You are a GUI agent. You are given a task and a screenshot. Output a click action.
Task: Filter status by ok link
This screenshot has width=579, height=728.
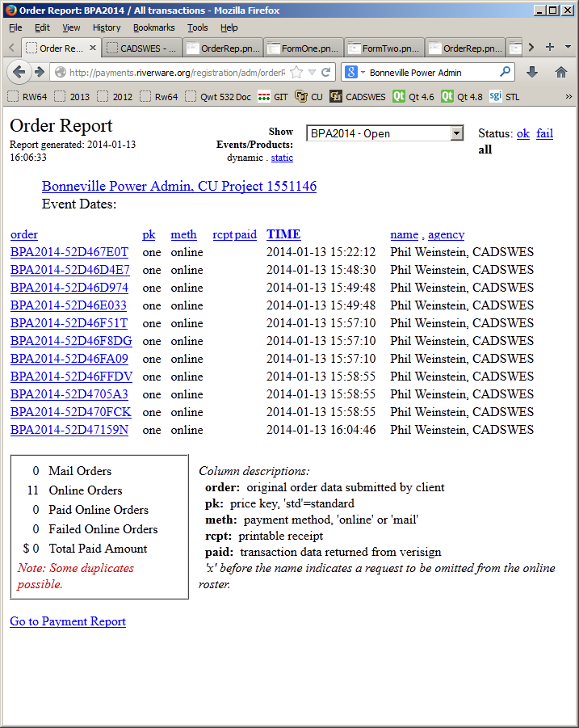[x=522, y=133]
